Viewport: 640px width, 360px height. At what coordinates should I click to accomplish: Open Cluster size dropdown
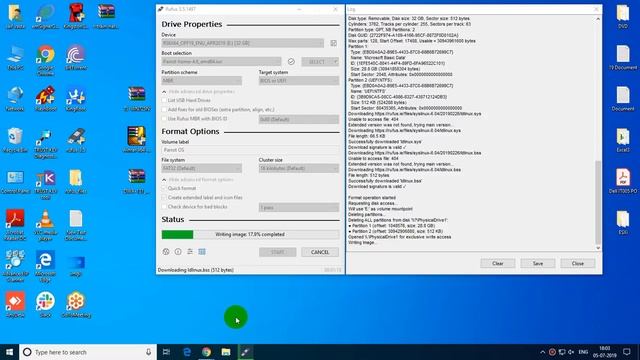[299, 168]
